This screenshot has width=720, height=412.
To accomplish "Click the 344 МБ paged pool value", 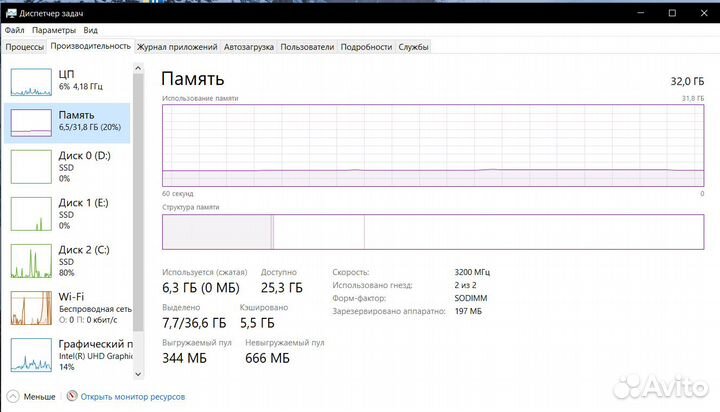I will [x=185, y=358].
